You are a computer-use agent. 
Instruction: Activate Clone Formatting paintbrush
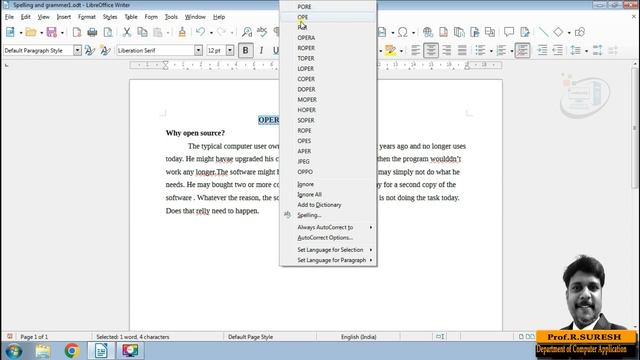(x=182, y=32)
